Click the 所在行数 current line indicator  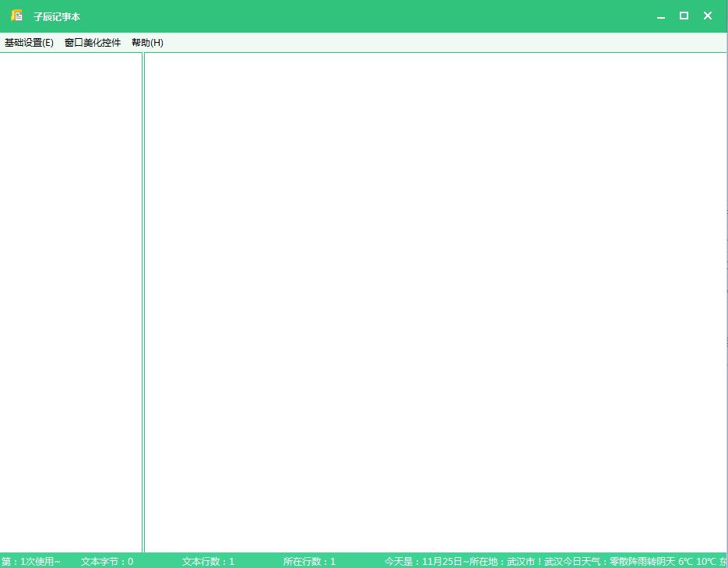pos(309,561)
